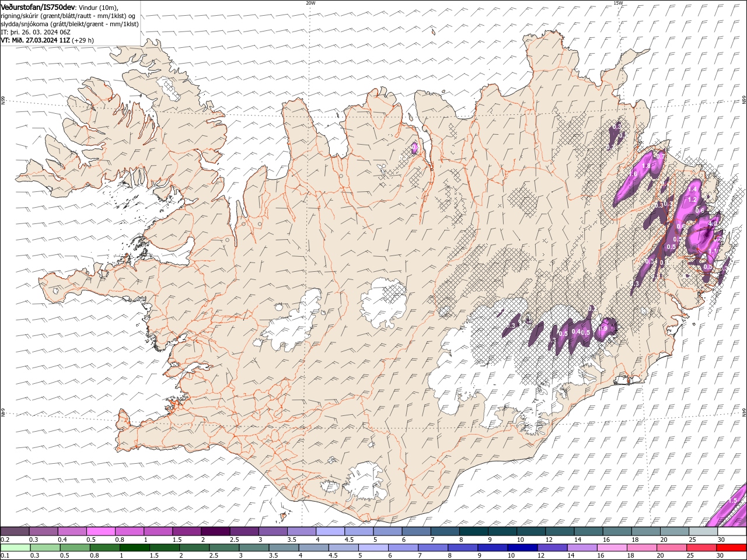Choose the 2 swatch in lower rain legend
The image size is (747, 560).
coord(194,548)
